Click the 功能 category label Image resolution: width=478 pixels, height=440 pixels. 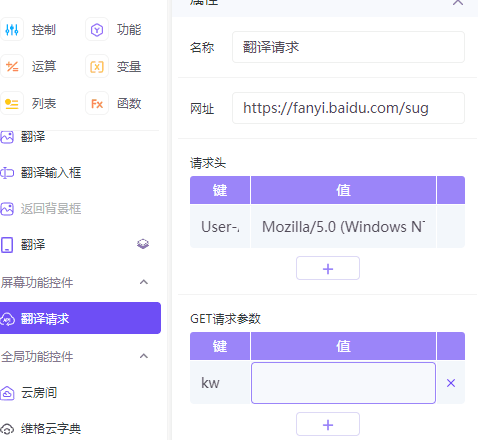pos(129,30)
